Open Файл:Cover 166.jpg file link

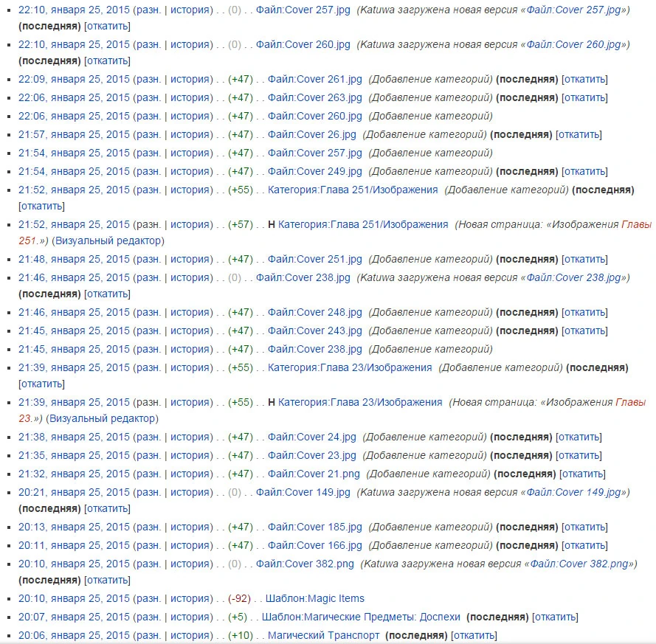(314, 545)
